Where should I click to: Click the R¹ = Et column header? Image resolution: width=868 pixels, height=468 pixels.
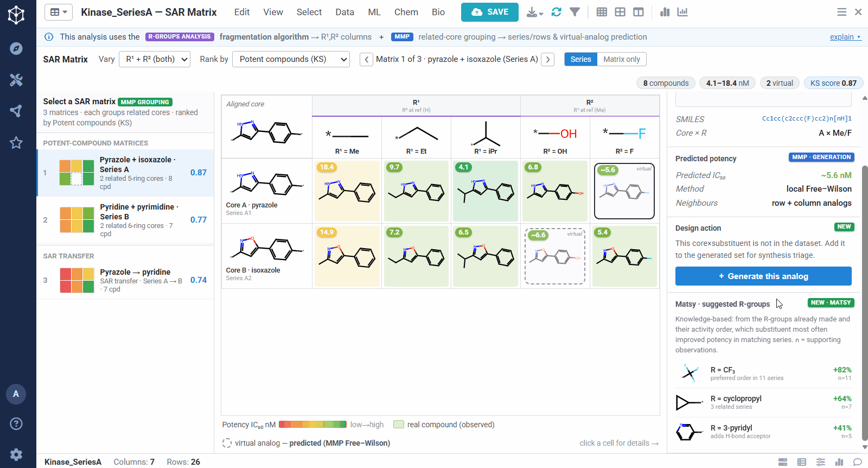(x=416, y=137)
